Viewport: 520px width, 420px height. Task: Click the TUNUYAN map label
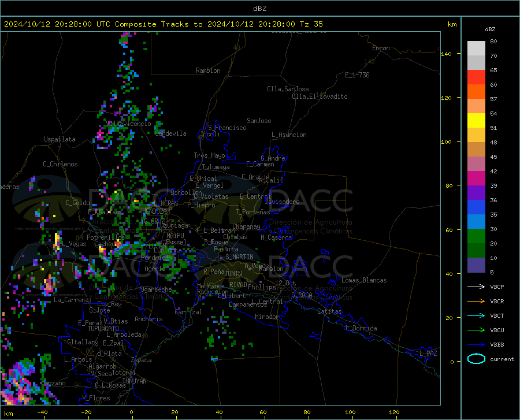click(134, 381)
